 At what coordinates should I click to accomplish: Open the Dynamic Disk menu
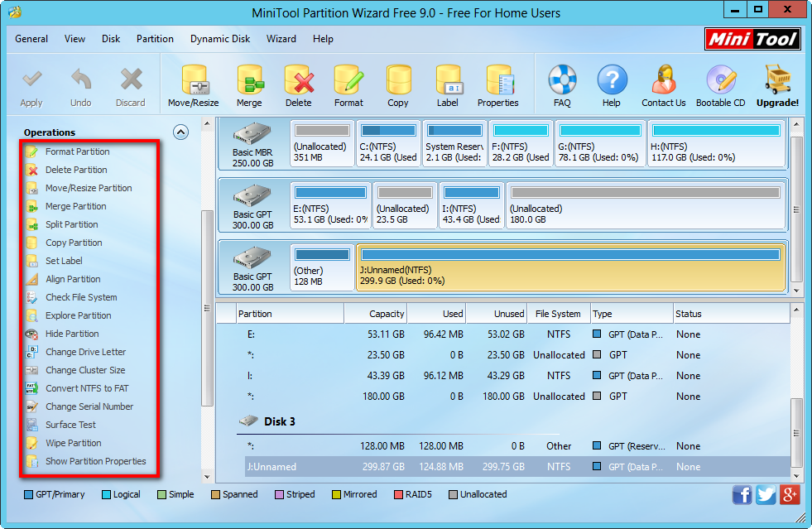(x=220, y=39)
